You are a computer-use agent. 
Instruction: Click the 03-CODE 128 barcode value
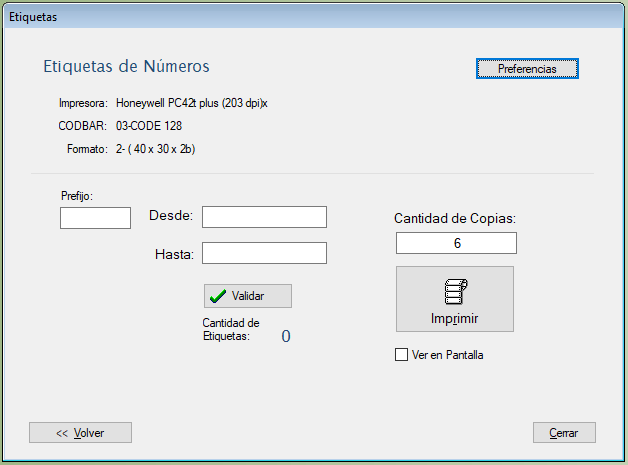click(149, 126)
